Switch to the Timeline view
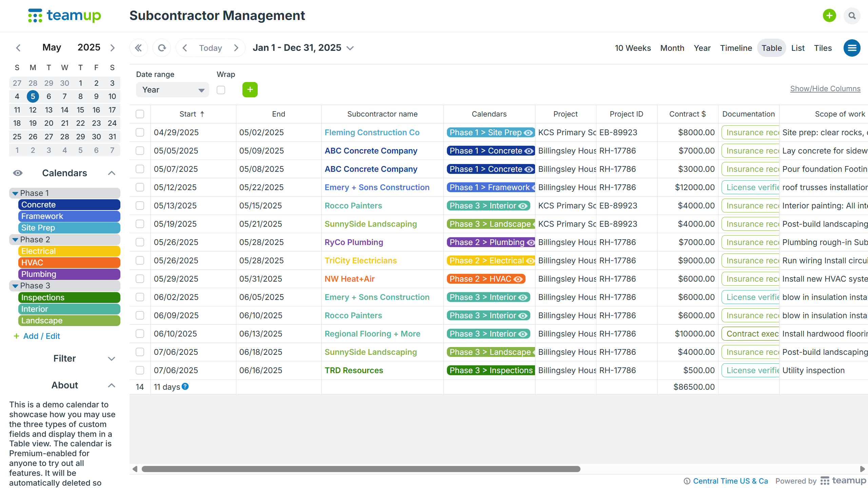 point(736,48)
